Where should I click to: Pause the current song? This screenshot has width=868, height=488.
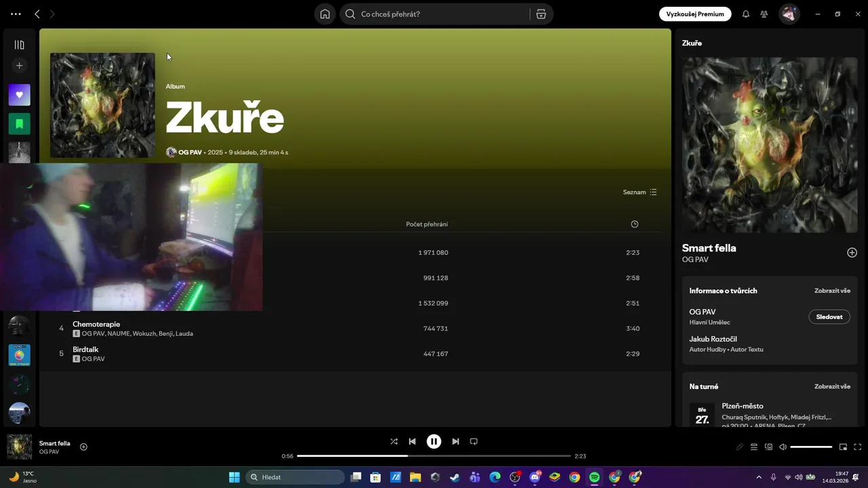coord(434,441)
